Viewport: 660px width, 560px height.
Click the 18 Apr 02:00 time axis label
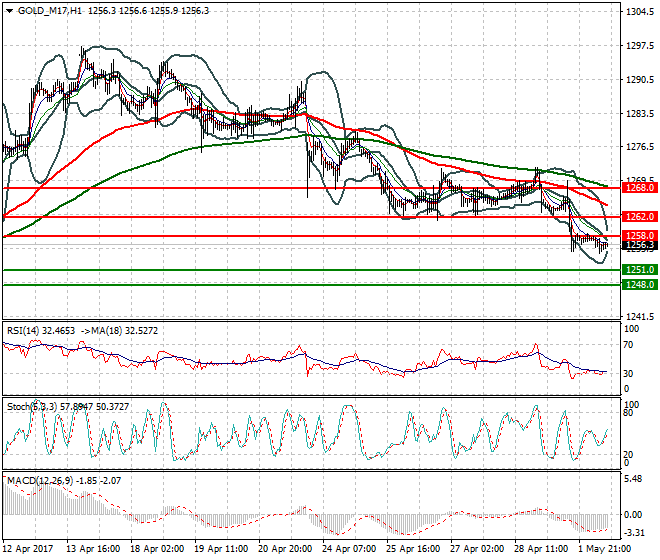click(x=157, y=549)
